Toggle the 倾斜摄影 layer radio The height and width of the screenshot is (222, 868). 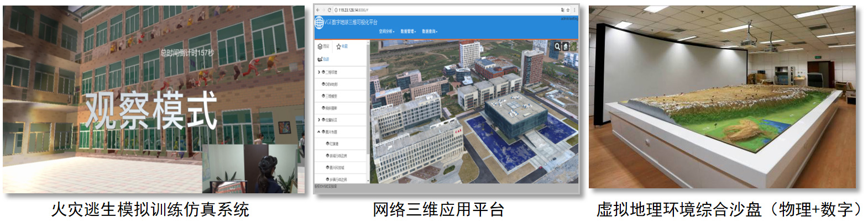[x=324, y=108]
